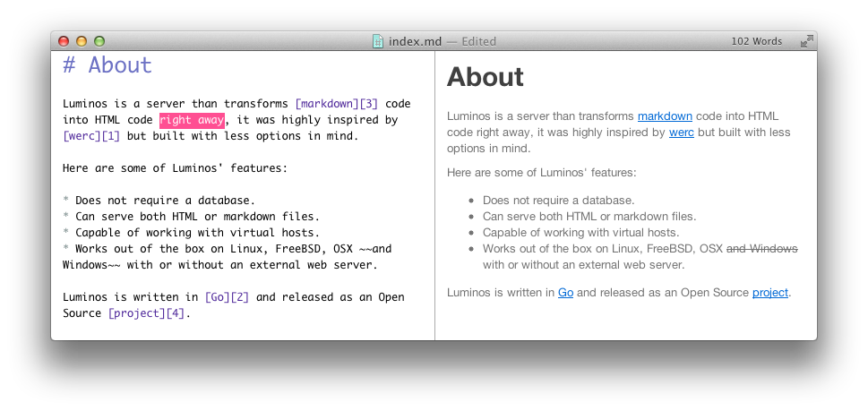Click 'with or without an external web server.' in preview
Viewport: 868px width, 411px height.
coord(583,265)
